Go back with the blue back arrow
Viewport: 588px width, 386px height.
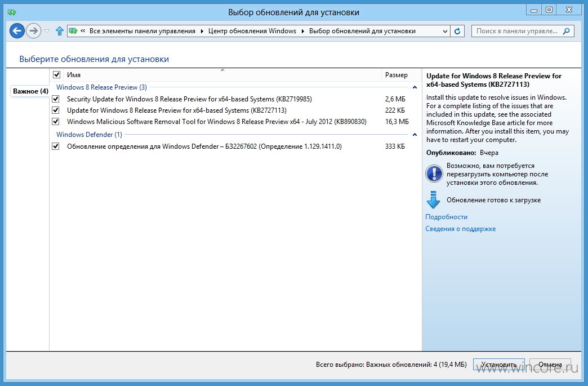(17, 31)
